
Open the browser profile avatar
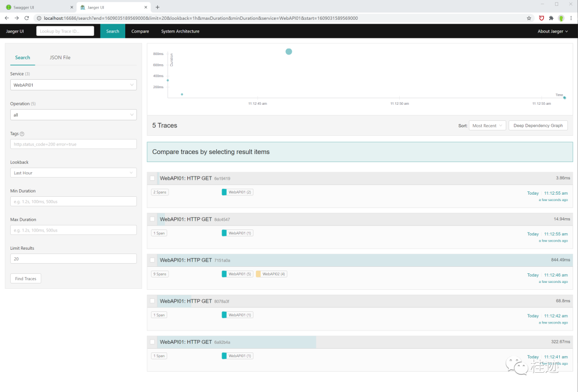(x=561, y=18)
